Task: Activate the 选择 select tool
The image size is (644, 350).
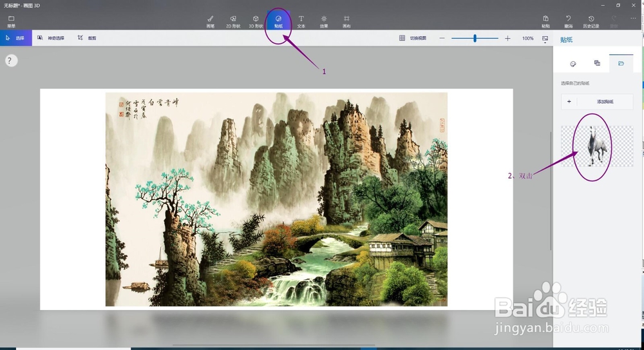Action: [16, 38]
